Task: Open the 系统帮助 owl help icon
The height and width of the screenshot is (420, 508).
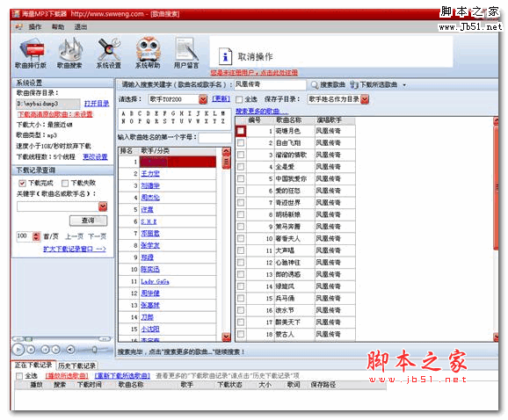Action: pyautogui.click(x=148, y=53)
